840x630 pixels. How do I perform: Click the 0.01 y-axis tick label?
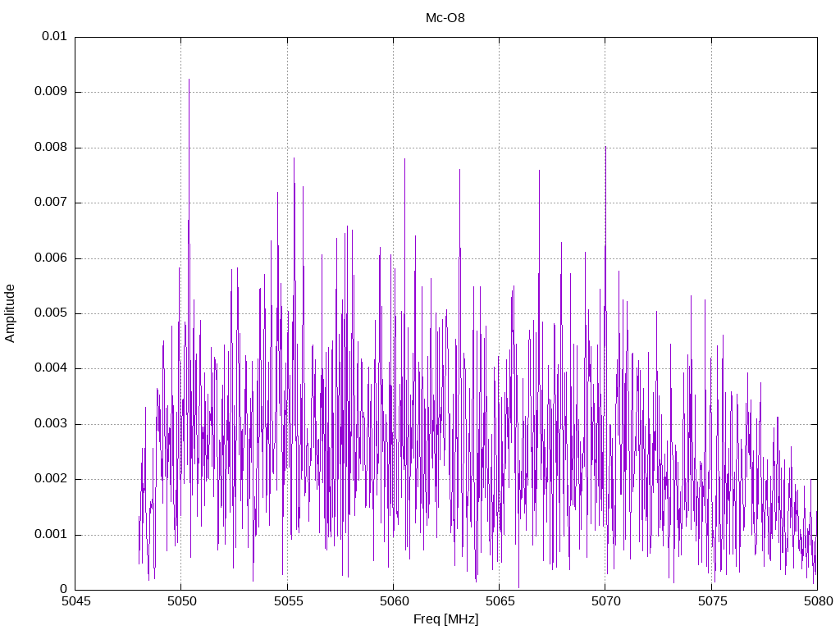(54, 36)
